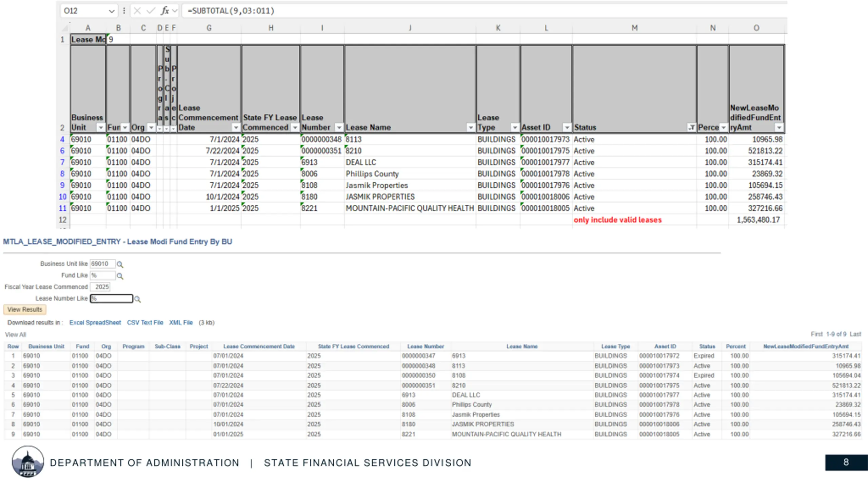Open the Asset ID column filter dropdown
This screenshot has width=868, height=488.
567,128
